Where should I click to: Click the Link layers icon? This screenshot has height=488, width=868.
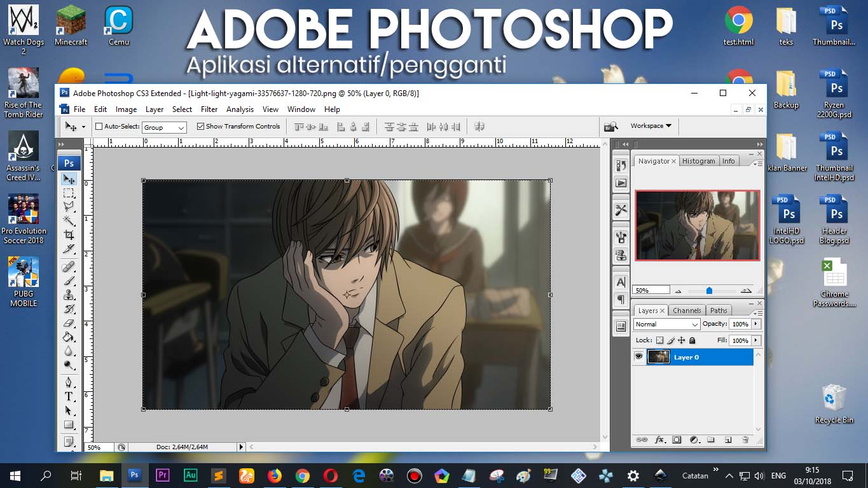[x=642, y=440]
